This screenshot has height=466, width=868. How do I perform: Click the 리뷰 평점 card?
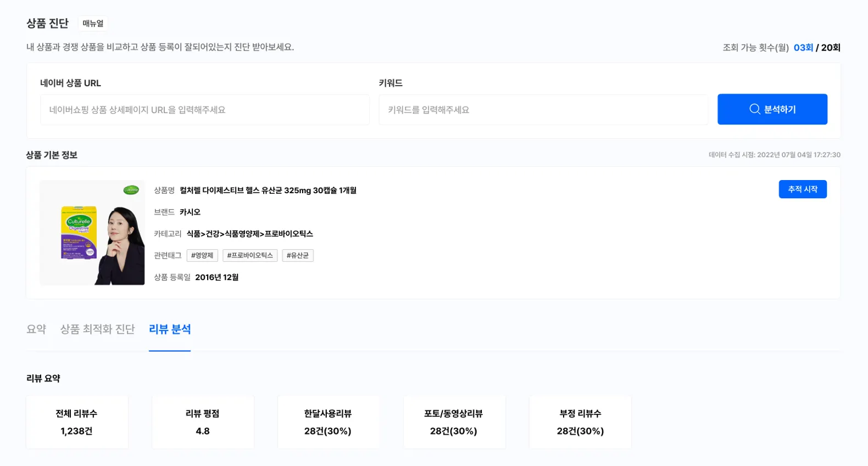pyautogui.click(x=203, y=422)
